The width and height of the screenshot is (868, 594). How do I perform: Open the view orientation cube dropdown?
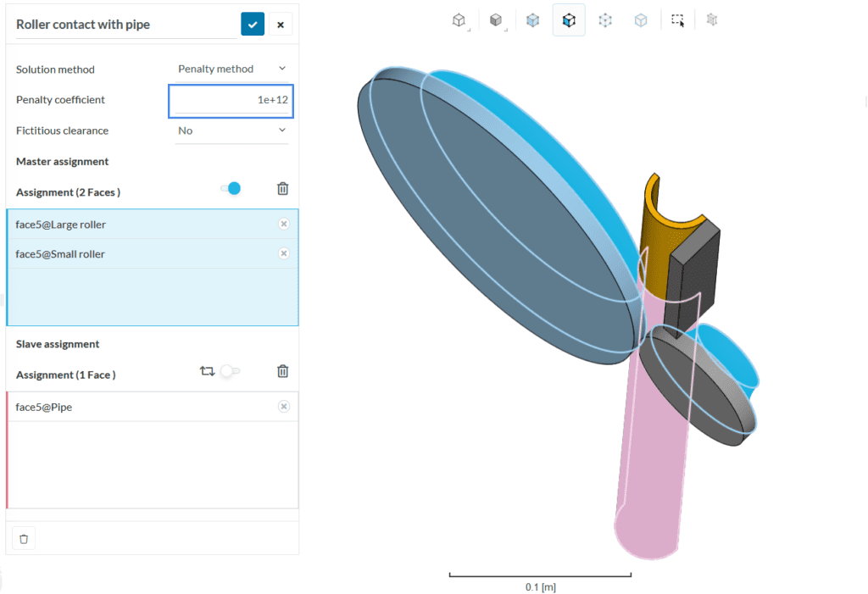click(x=459, y=20)
